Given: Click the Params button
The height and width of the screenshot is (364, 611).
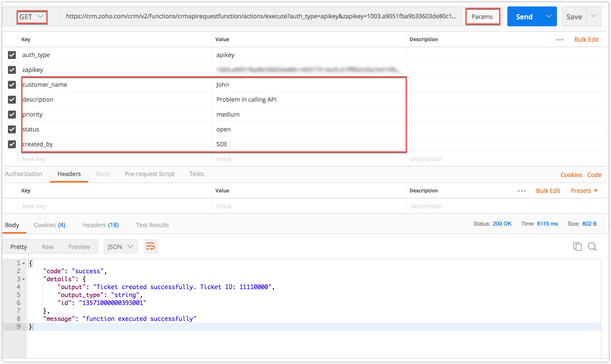Looking at the screenshot, I should pos(482,17).
